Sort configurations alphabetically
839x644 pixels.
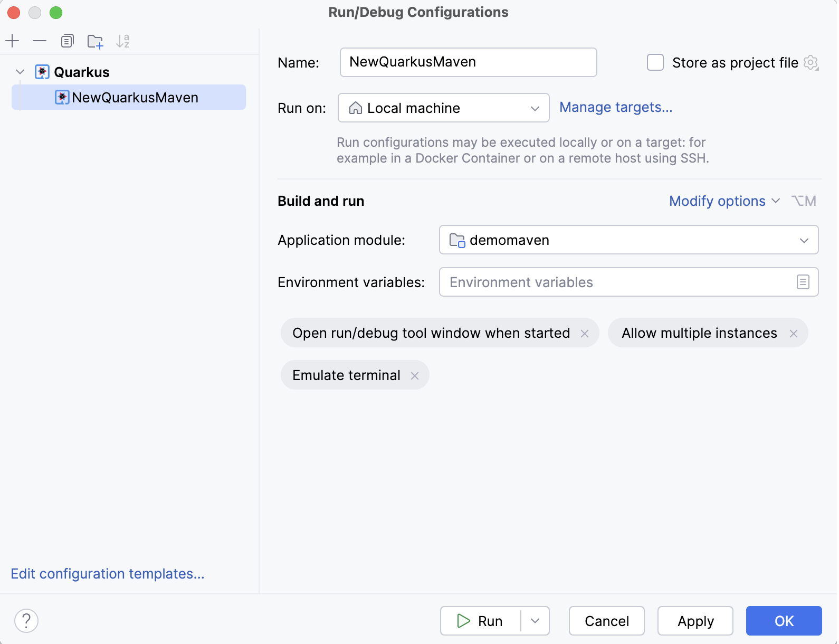point(123,41)
